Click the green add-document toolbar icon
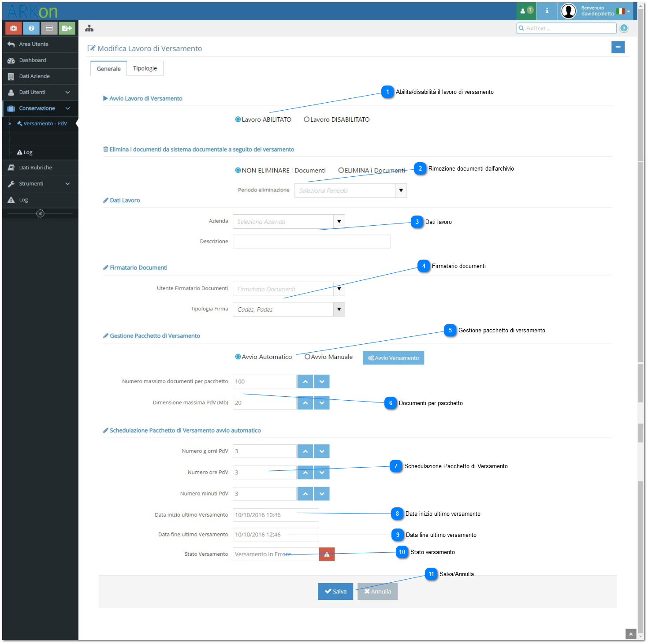 (x=67, y=28)
